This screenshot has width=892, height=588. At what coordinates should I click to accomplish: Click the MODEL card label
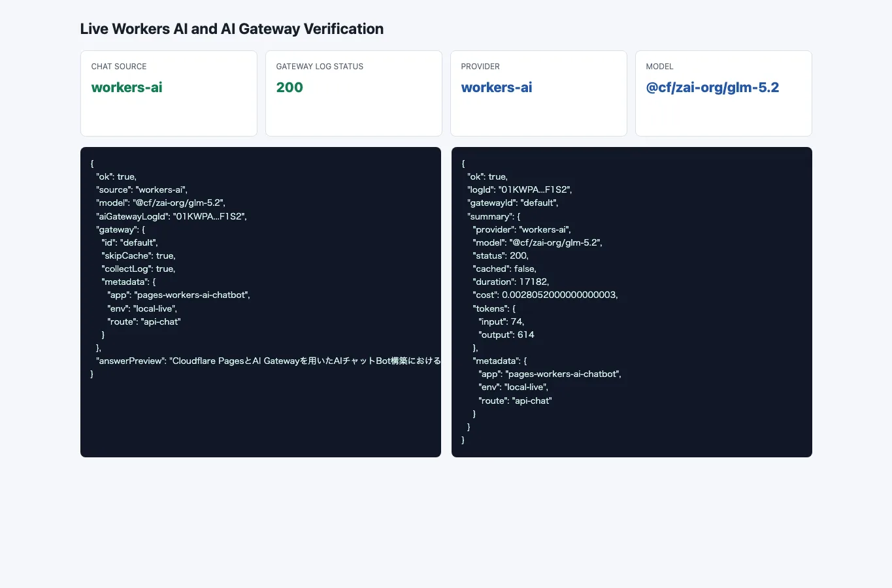click(x=659, y=67)
